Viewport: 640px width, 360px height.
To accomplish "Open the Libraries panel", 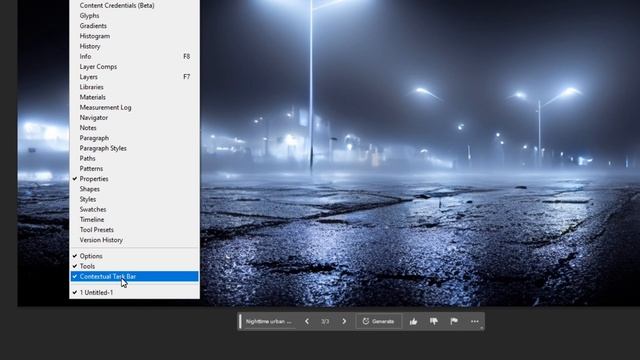I will [134, 87].
